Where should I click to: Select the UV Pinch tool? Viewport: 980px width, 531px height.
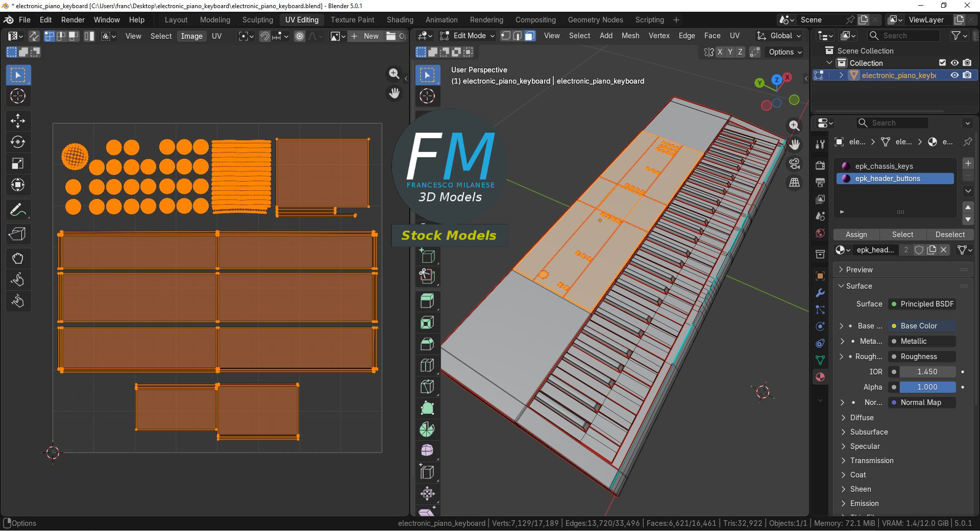(18, 301)
